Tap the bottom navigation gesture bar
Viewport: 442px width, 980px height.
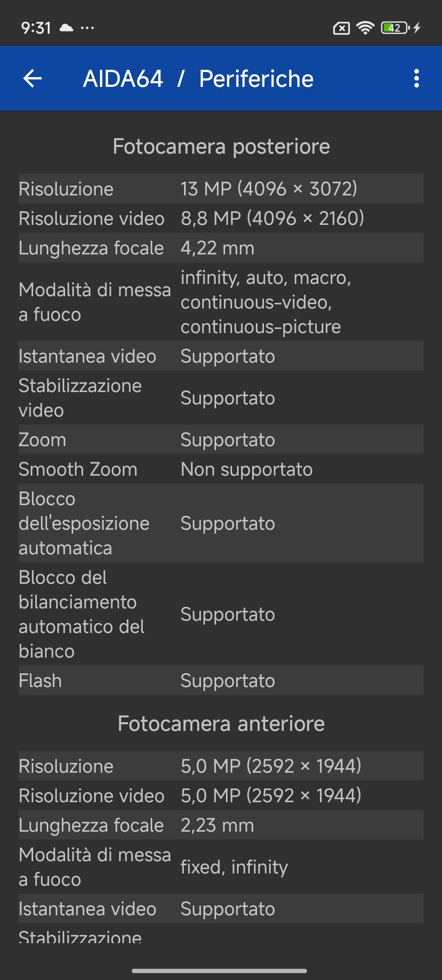tap(219, 971)
